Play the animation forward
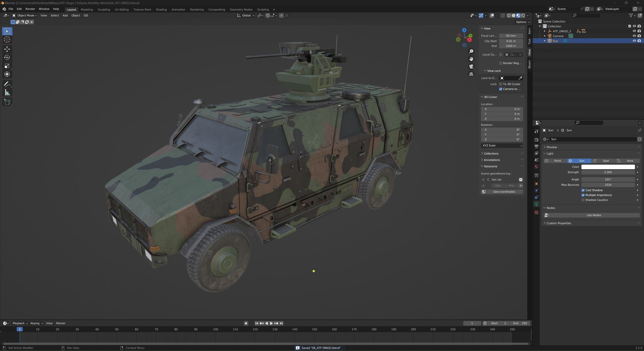644x351 pixels. click(271, 323)
